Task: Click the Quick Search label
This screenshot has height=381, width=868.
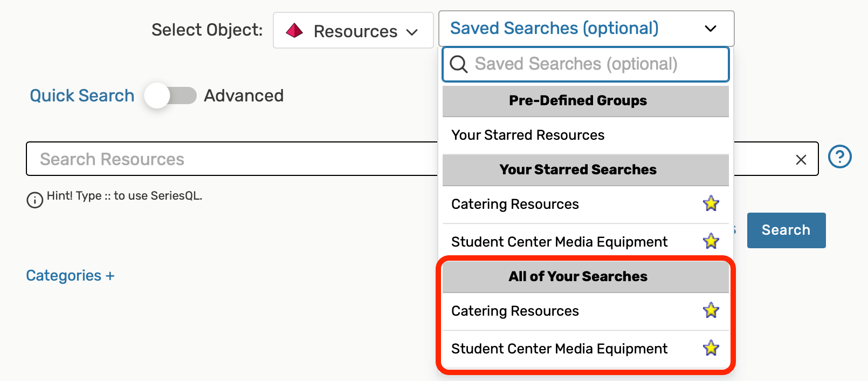Action: (82, 96)
